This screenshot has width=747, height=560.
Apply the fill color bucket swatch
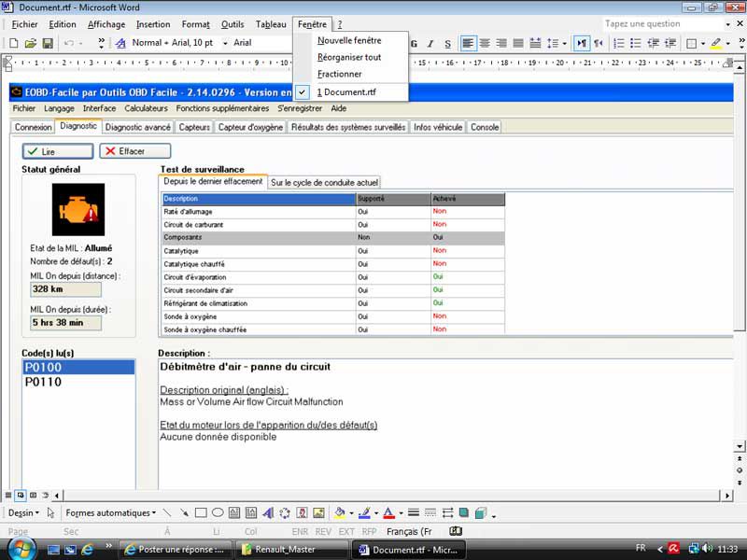340,512
